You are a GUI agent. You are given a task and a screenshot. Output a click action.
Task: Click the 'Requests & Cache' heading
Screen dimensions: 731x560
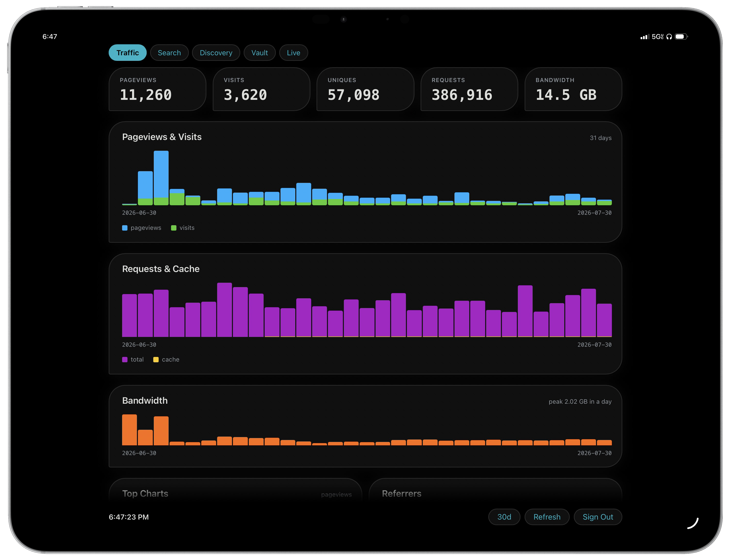click(x=161, y=269)
